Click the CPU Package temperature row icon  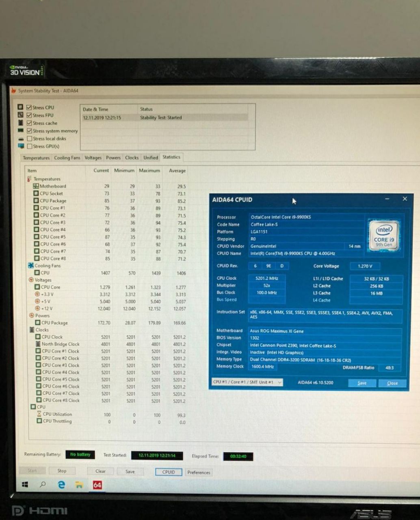tap(36, 201)
